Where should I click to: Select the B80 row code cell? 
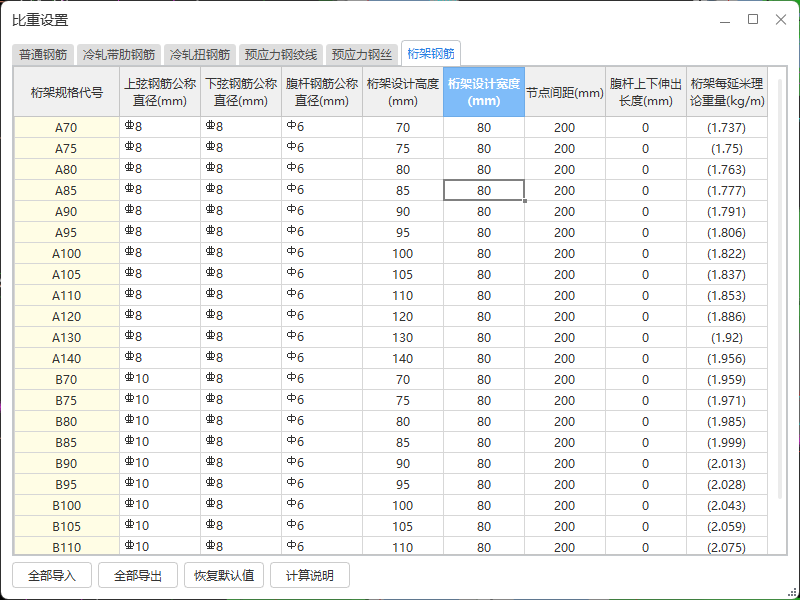point(67,421)
